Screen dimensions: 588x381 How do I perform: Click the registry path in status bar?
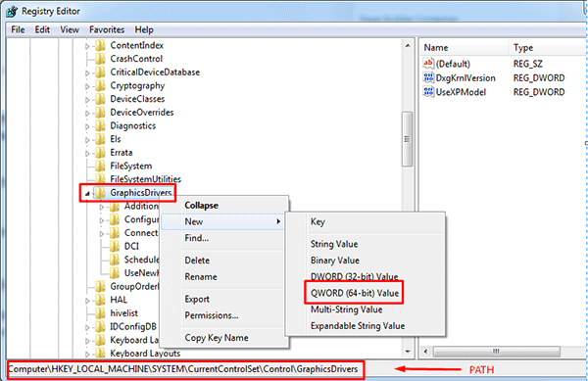click(x=183, y=369)
